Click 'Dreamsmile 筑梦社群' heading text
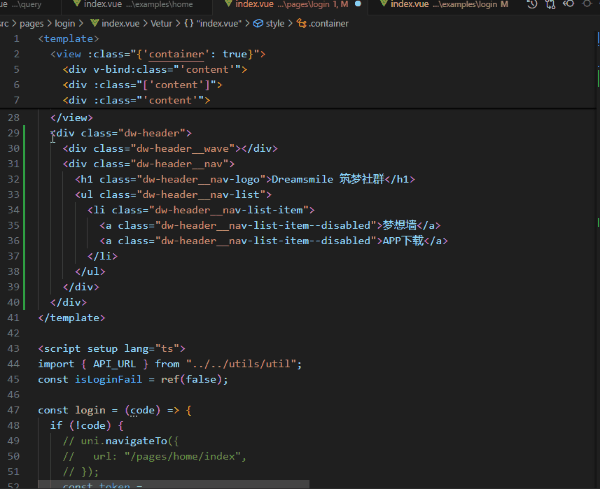 pyautogui.click(x=328, y=179)
